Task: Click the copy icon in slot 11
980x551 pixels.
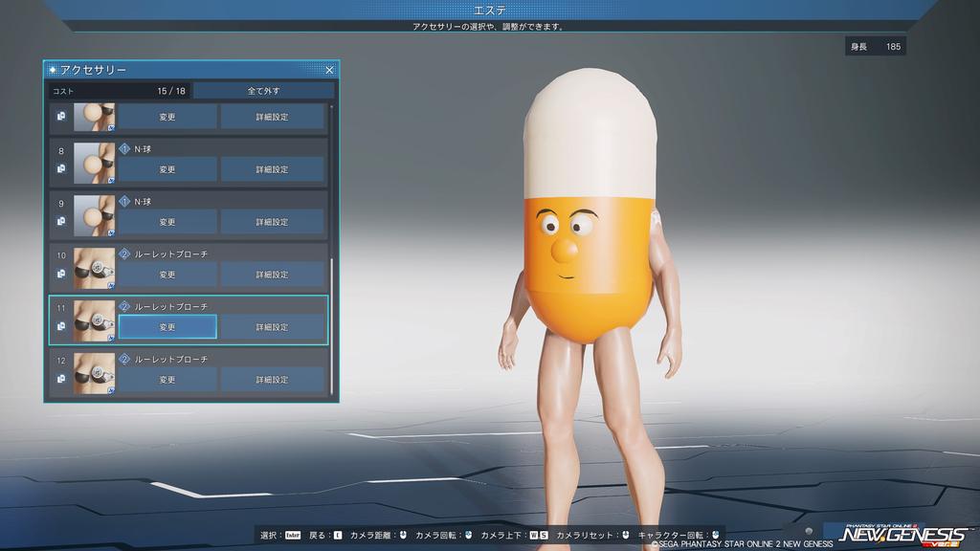Action: (x=61, y=326)
